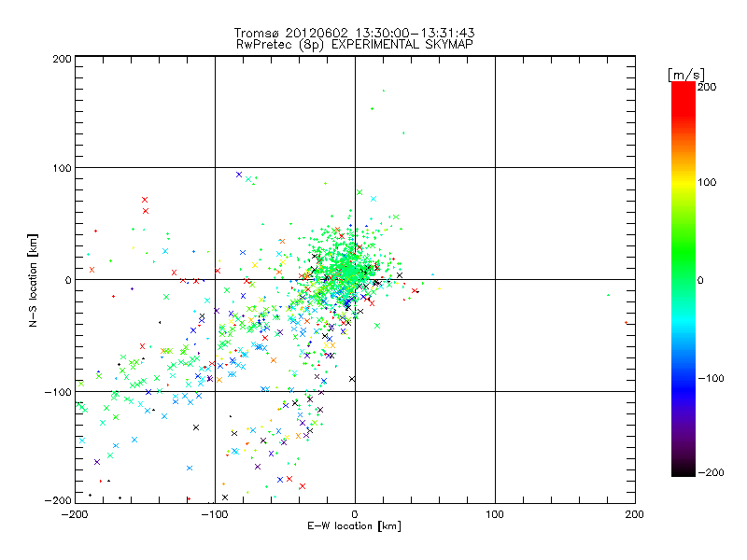This screenshot has width=747, height=560.
Task: Click the x-axis tick label '200'
Action: coord(635,514)
